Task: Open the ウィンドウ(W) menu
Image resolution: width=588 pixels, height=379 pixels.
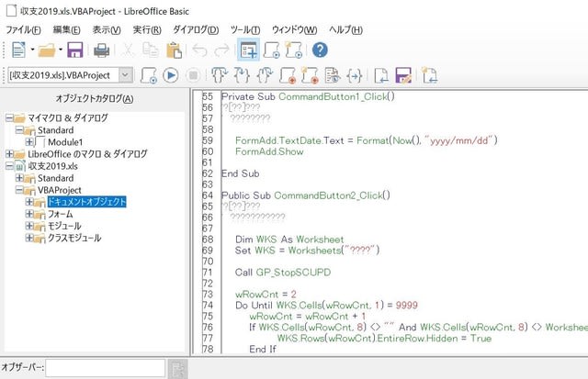Action: coord(294,30)
